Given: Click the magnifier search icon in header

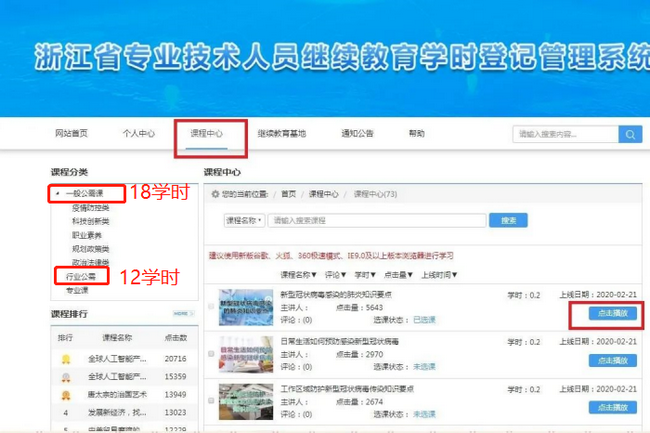Looking at the screenshot, I should coord(629,134).
